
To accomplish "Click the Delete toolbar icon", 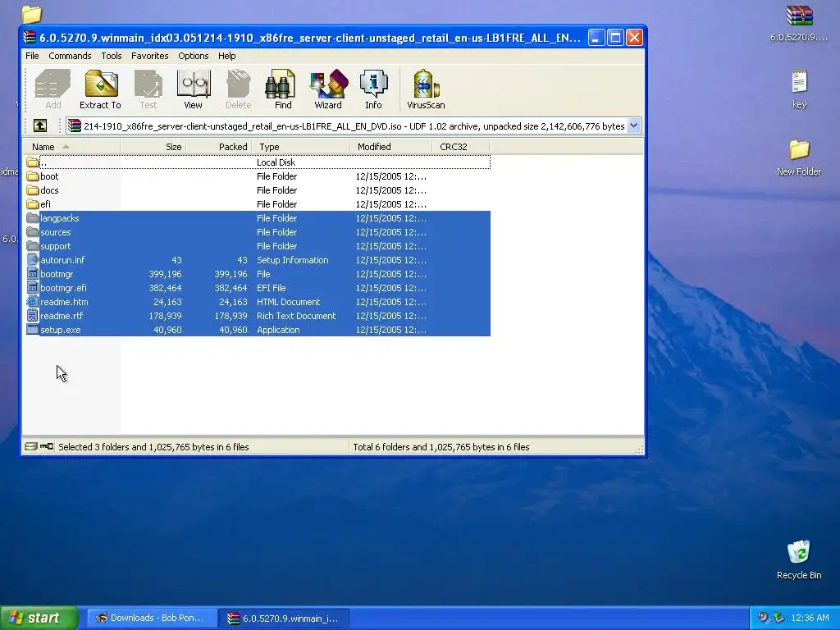I will click(239, 89).
